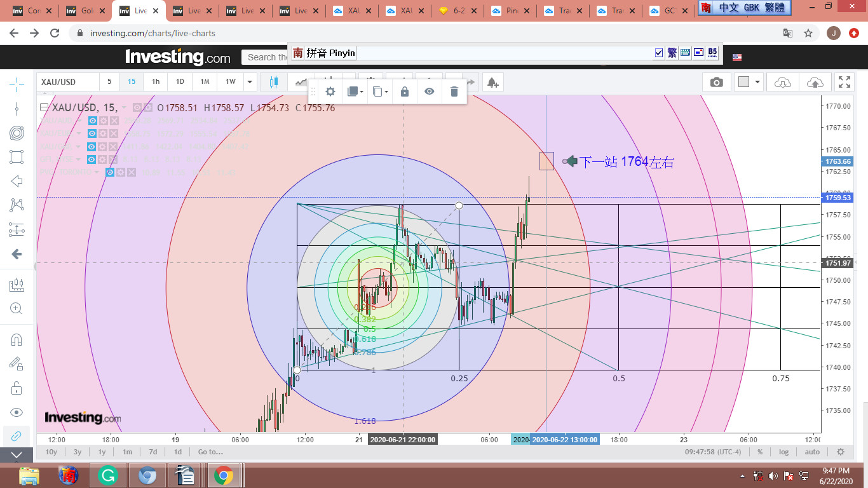Click the link drawings chain icon

click(x=17, y=436)
